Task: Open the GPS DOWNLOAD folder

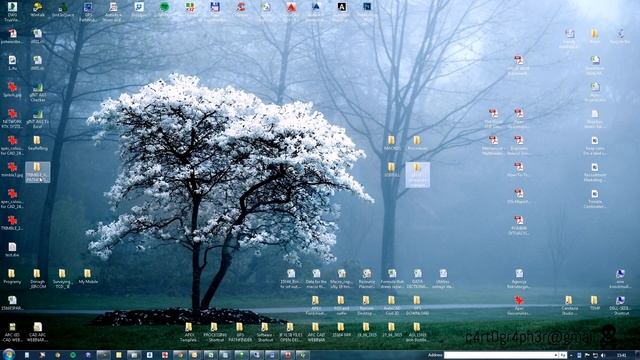Action: point(417,305)
